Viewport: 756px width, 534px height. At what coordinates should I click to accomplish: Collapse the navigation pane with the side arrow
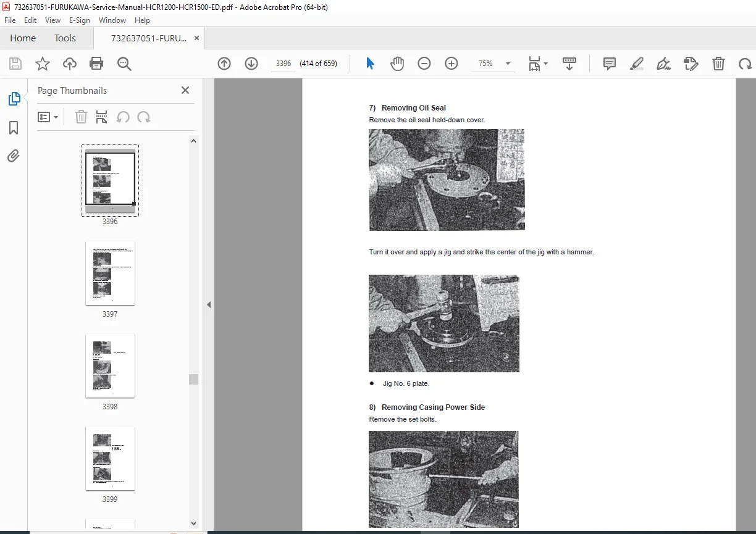209,304
